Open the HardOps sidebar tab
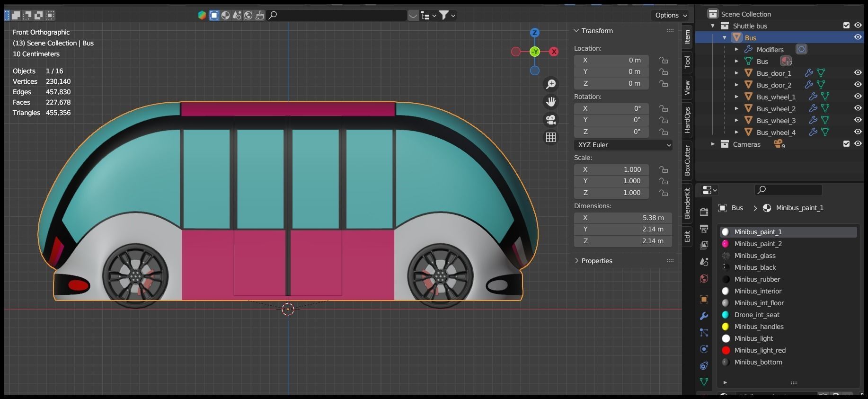Viewport: 868px width, 399px height. 687,120
